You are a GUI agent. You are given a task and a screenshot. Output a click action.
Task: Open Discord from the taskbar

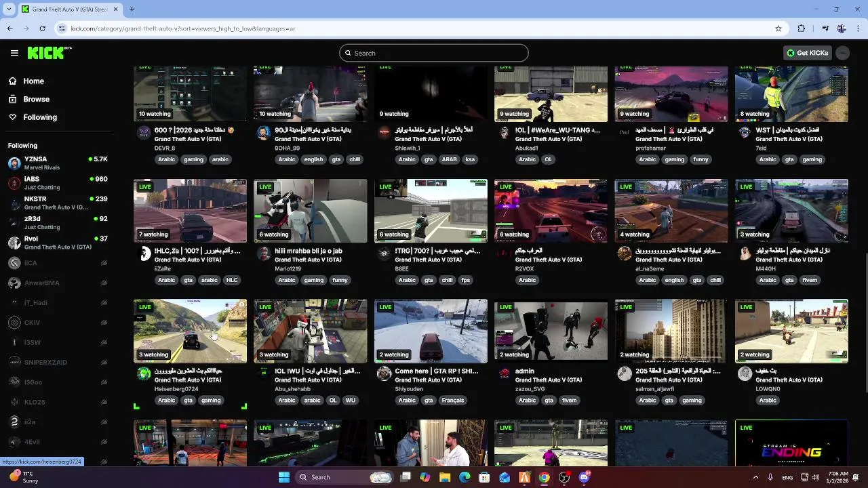point(585,477)
